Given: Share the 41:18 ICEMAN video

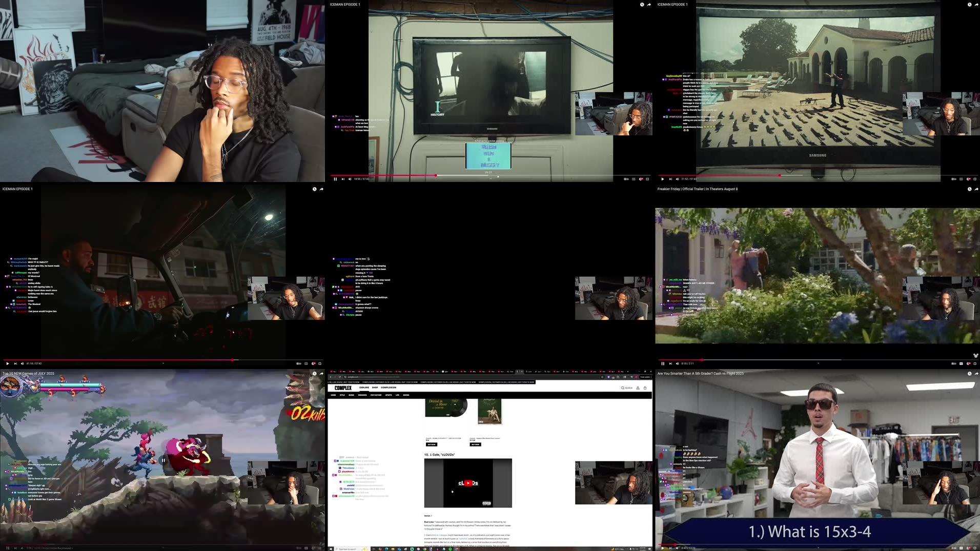Looking at the screenshot, I should (321, 189).
